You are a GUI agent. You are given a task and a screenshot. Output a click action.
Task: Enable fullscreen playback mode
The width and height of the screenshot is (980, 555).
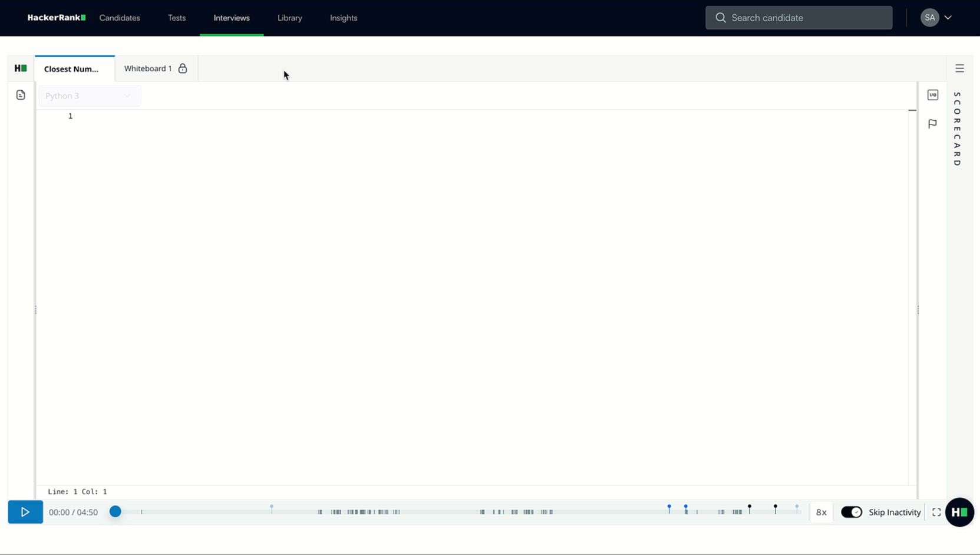(x=936, y=512)
